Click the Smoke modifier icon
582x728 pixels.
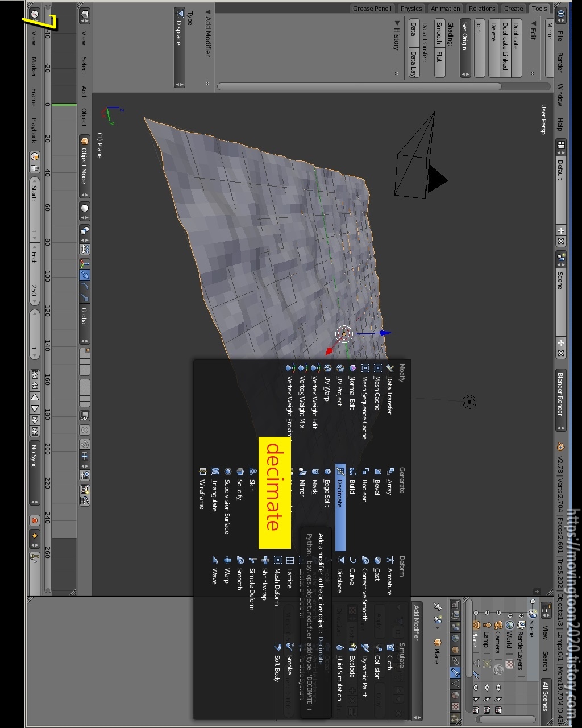coord(290,647)
